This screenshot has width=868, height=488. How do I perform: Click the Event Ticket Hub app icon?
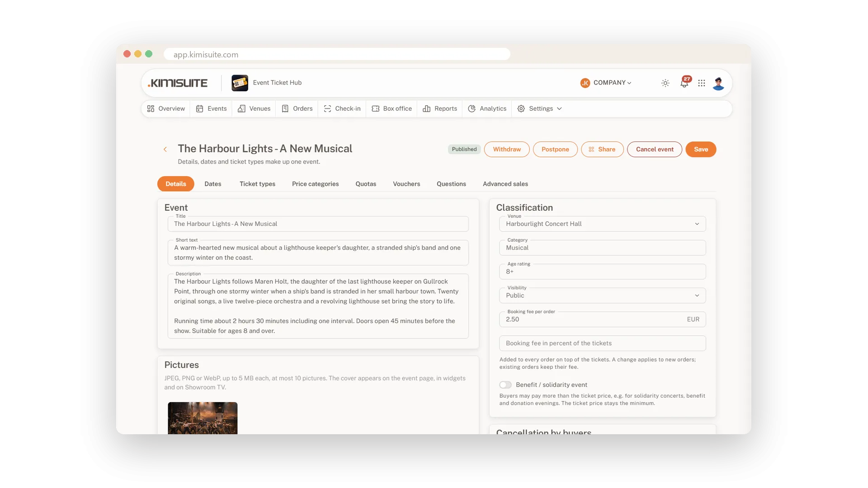240,83
